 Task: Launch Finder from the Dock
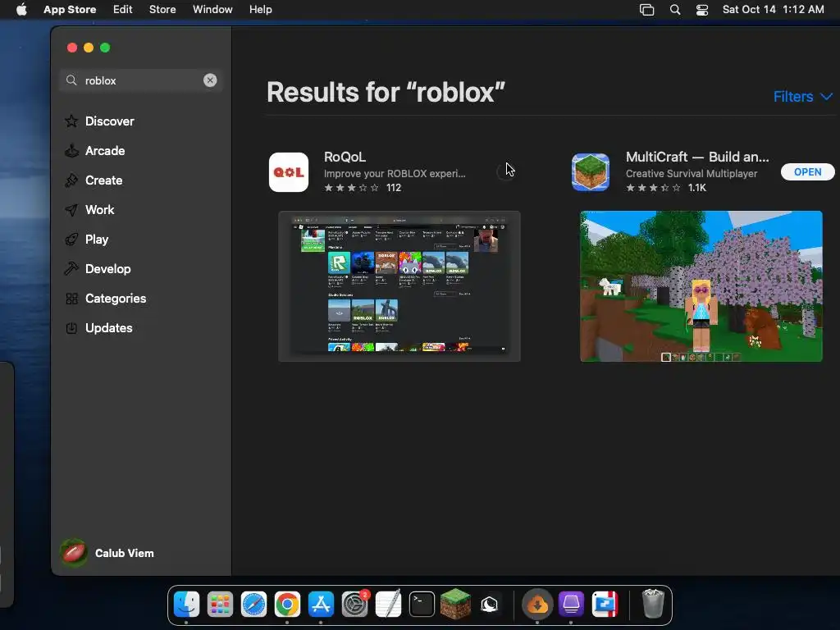tap(186, 605)
